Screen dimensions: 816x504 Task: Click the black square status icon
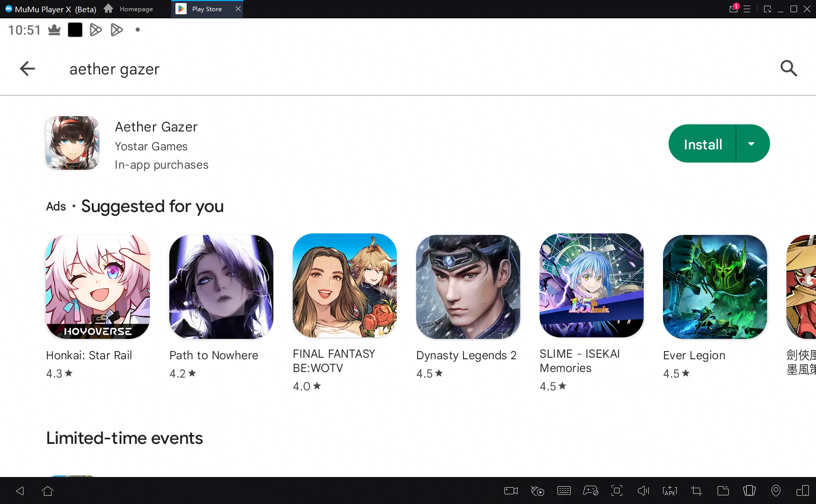point(75,30)
